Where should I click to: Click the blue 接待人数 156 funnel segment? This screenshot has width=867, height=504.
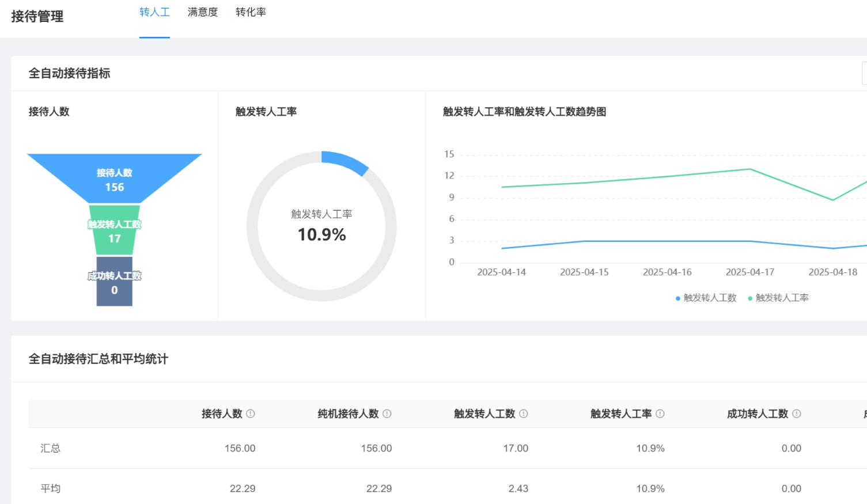point(115,179)
